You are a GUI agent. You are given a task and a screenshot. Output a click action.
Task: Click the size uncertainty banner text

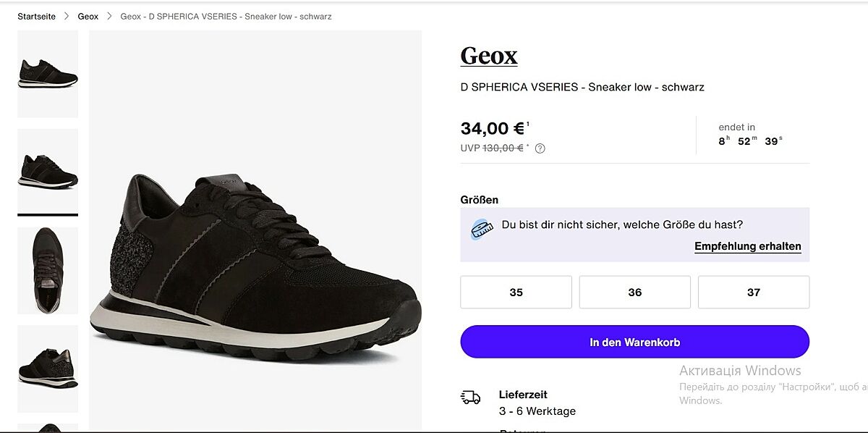[x=622, y=224]
